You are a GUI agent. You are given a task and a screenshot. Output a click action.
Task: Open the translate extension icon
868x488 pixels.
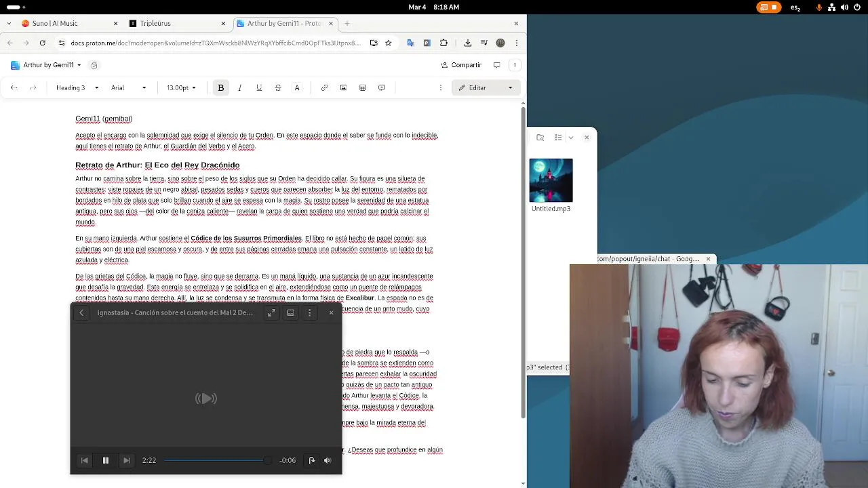coord(410,43)
